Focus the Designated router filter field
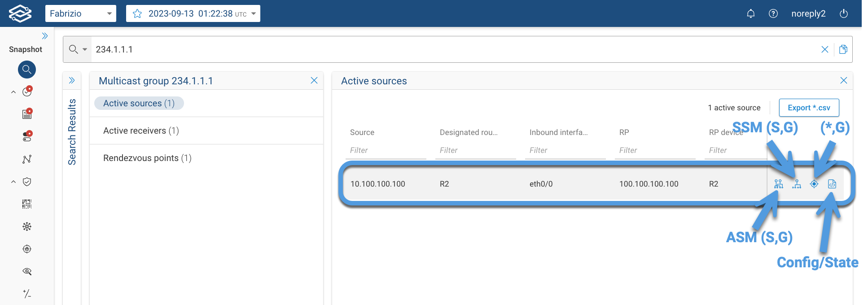The height and width of the screenshot is (305, 868). point(476,150)
